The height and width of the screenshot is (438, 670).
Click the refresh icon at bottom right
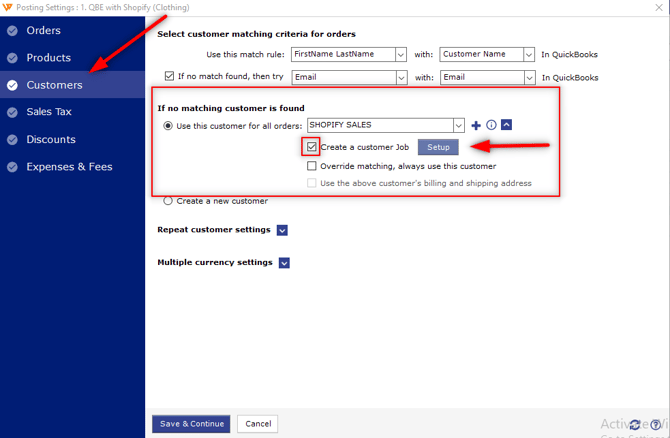(x=635, y=424)
